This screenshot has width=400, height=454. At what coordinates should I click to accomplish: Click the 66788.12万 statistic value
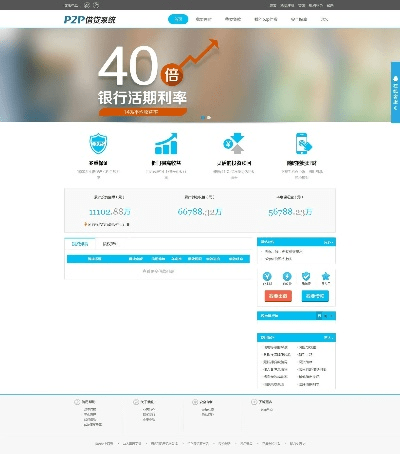pyautogui.click(x=200, y=212)
